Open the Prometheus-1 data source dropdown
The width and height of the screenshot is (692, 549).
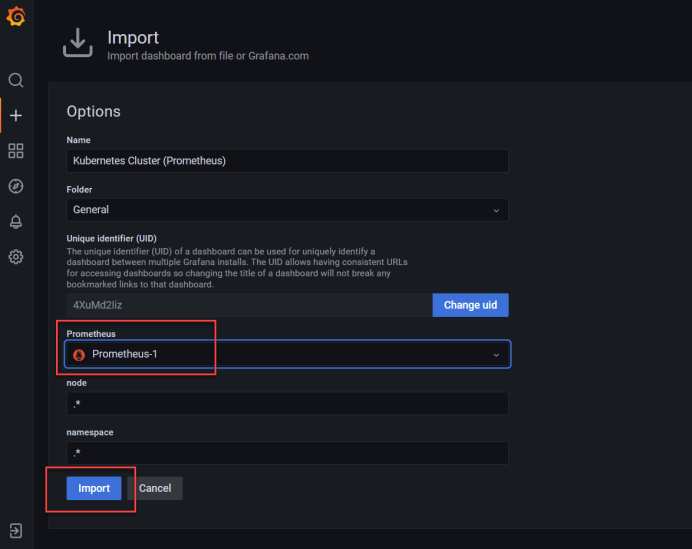coord(288,354)
